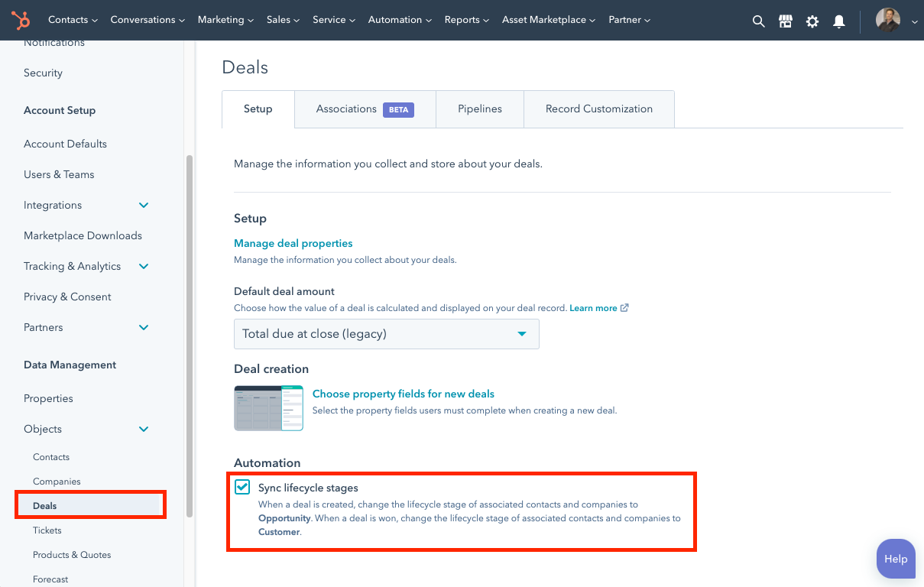Check notifications via the bell icon

point(838,21)
